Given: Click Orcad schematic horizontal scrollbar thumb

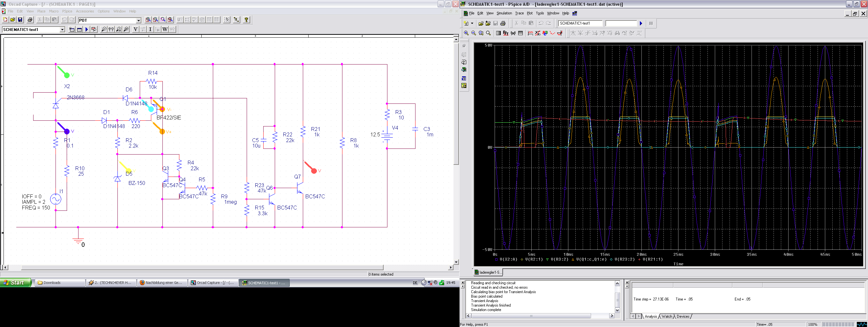Looking at the screenshot, I should tap(202, 267).
